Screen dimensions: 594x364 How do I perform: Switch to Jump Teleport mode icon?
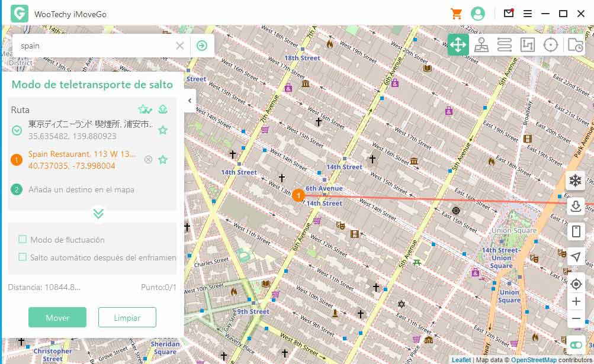tap(481, 45)
